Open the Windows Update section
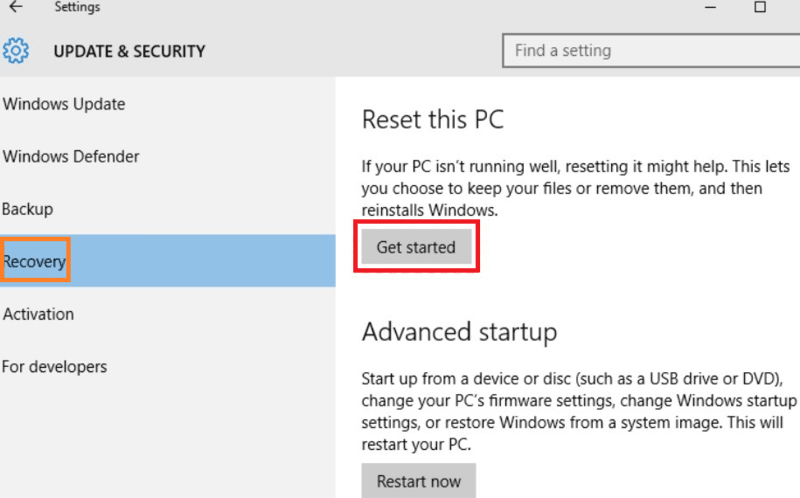Screen dimensions: 800x498 tap(64, 104)
